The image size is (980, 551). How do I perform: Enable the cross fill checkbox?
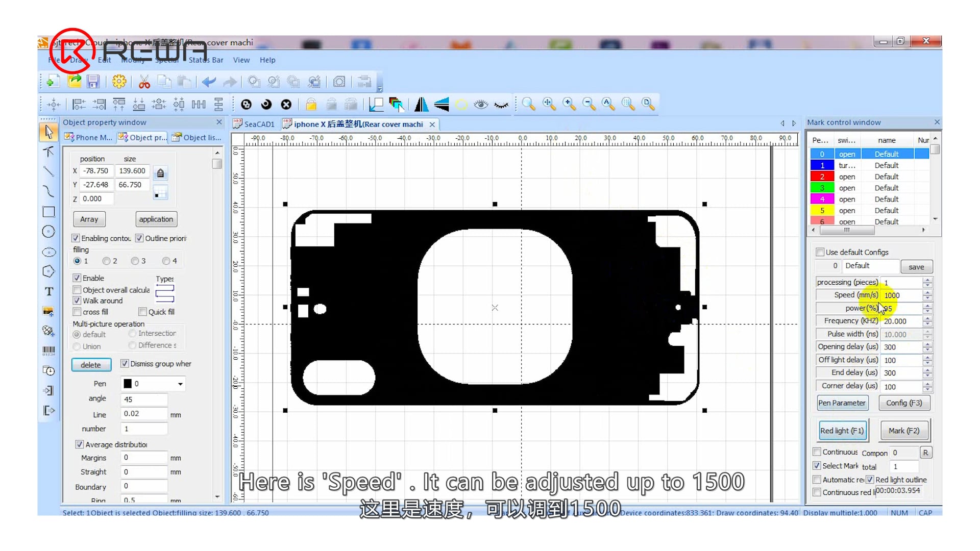(x=77, y=312)
